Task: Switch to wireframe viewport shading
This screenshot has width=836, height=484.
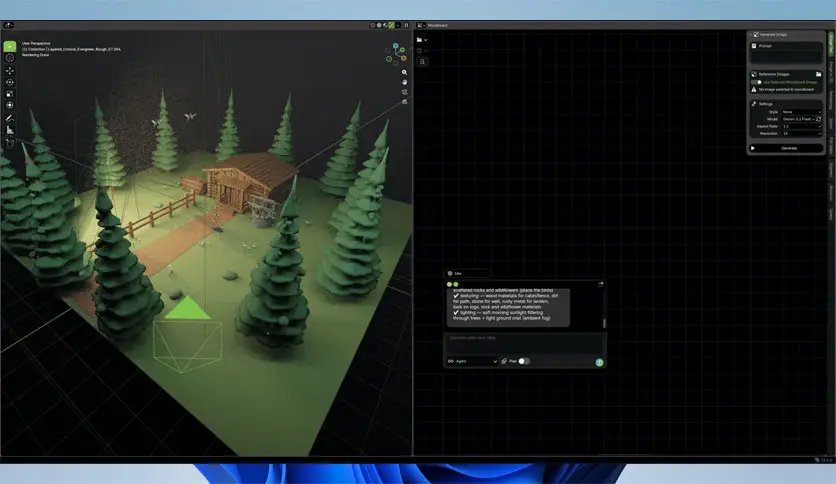Action: pyautogui.click(x=373, y=25)
